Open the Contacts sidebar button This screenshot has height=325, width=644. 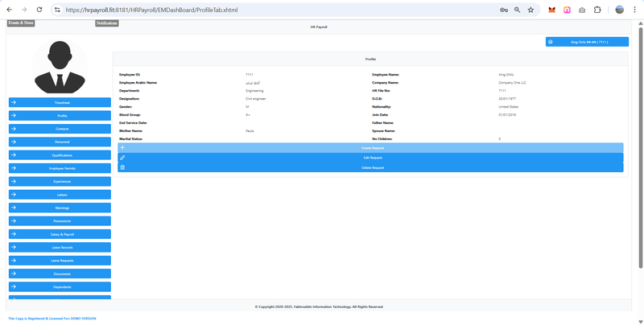tap(60, 129)
